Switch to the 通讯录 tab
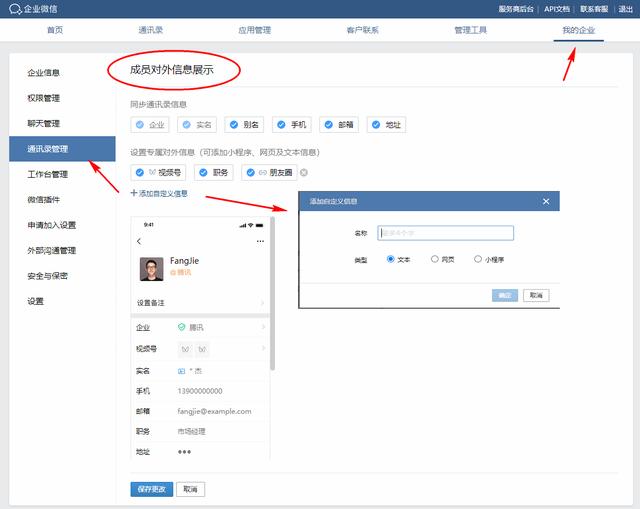Image resolution: width=640 pixels, height=509 pixels. pyautogui.click(x=151, y=30)
